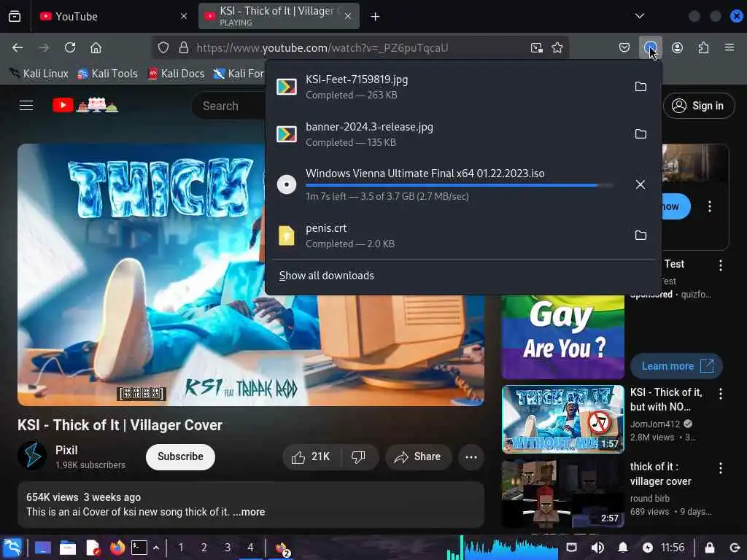
Task: Toggle volume speaker icon in tray
Action: 597,548
